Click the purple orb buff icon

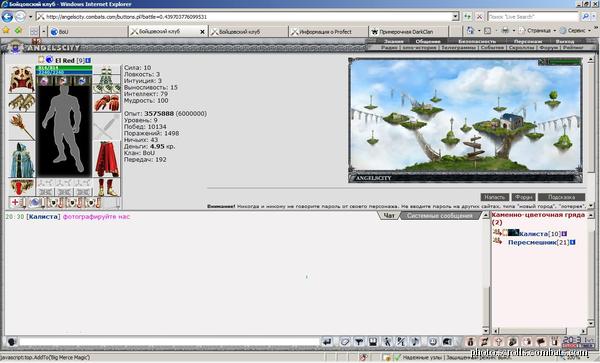click(x=44, y=80)
